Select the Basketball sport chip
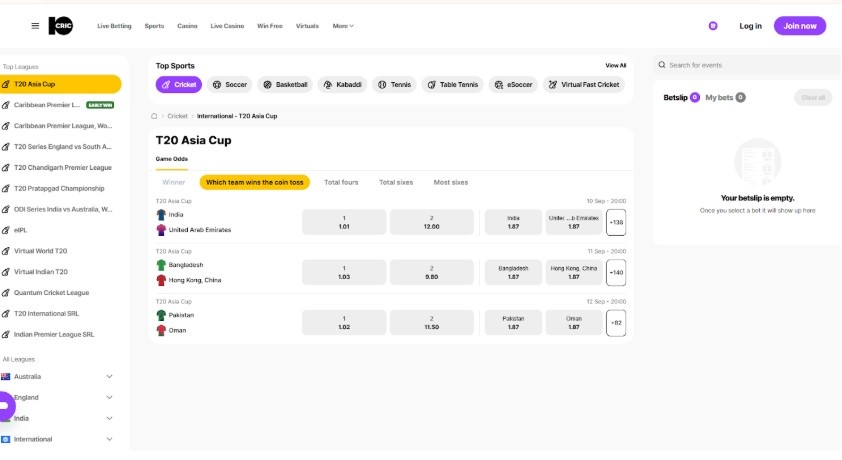842x460 pixels. click(285, 85)
